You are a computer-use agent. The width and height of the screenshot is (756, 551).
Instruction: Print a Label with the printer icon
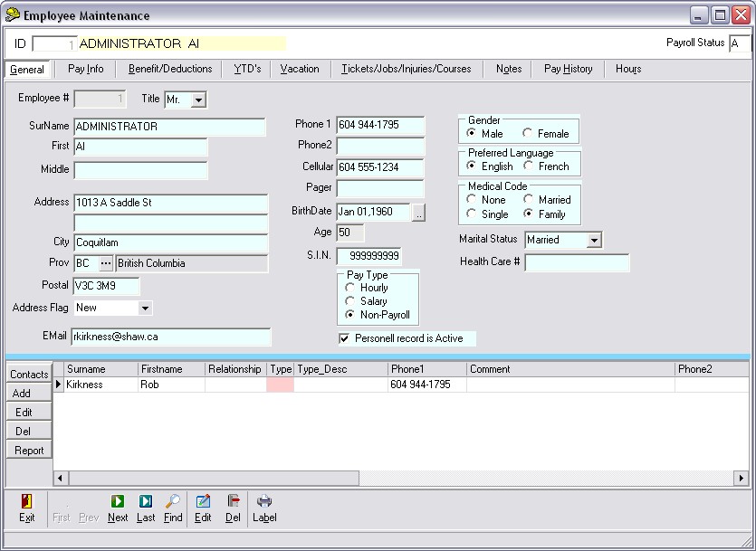(x=264, y=501)
